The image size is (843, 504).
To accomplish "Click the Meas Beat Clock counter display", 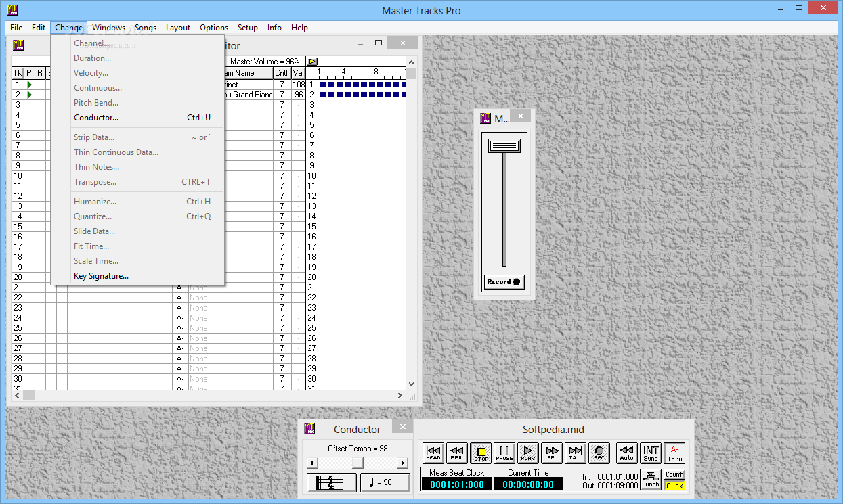I will pyautogui.click(x=457, y=484).
